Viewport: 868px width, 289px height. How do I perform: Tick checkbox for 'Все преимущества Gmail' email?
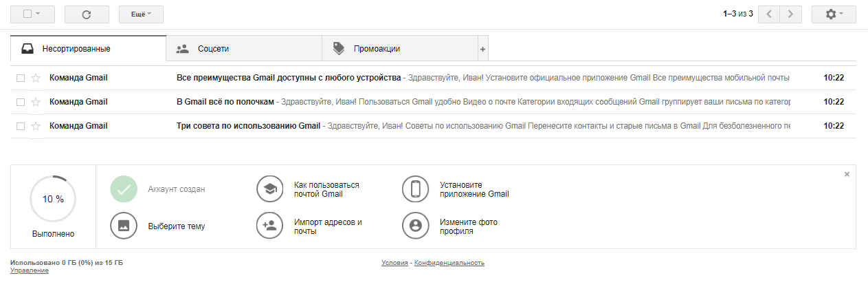coord(21,78)
